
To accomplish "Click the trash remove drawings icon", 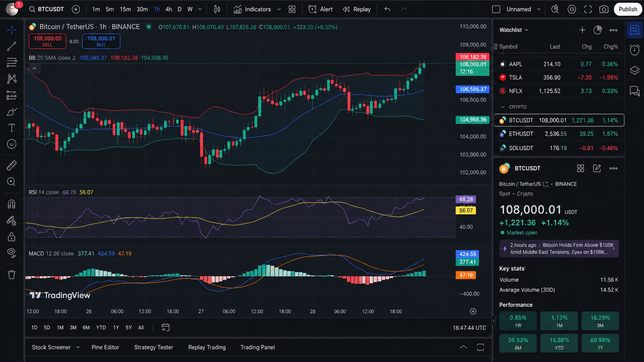I will (12, 274).
